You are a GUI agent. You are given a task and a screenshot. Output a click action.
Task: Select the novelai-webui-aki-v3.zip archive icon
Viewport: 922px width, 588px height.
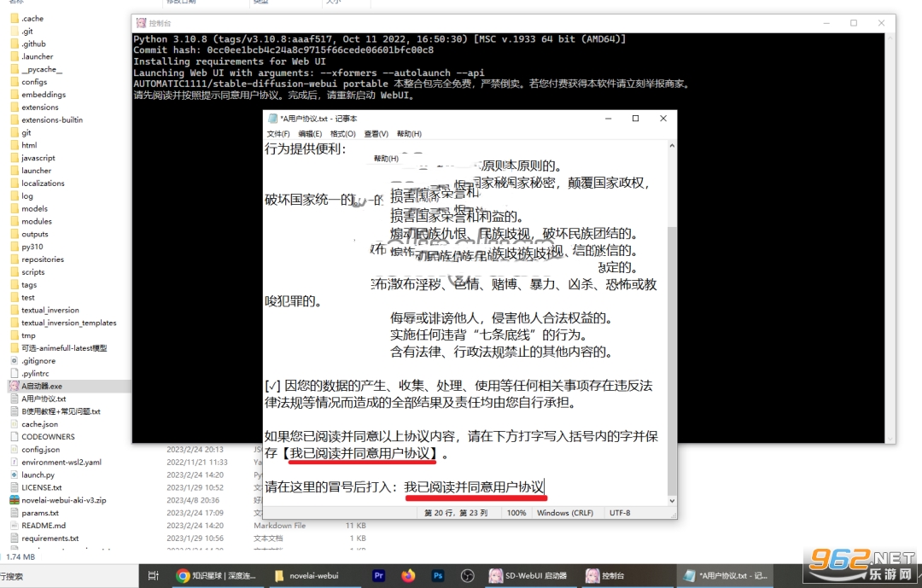(15, 500)
